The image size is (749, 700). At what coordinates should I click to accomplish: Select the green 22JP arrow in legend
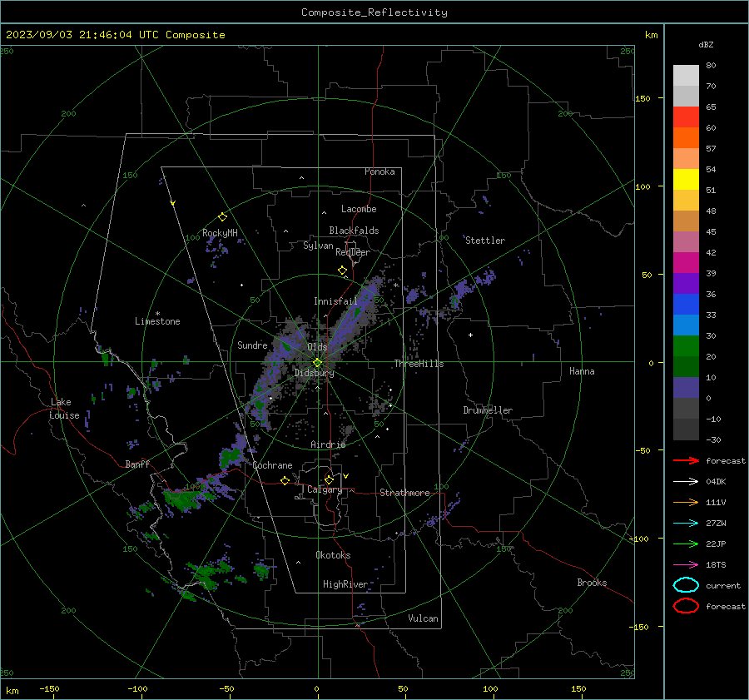coord(686,544)
